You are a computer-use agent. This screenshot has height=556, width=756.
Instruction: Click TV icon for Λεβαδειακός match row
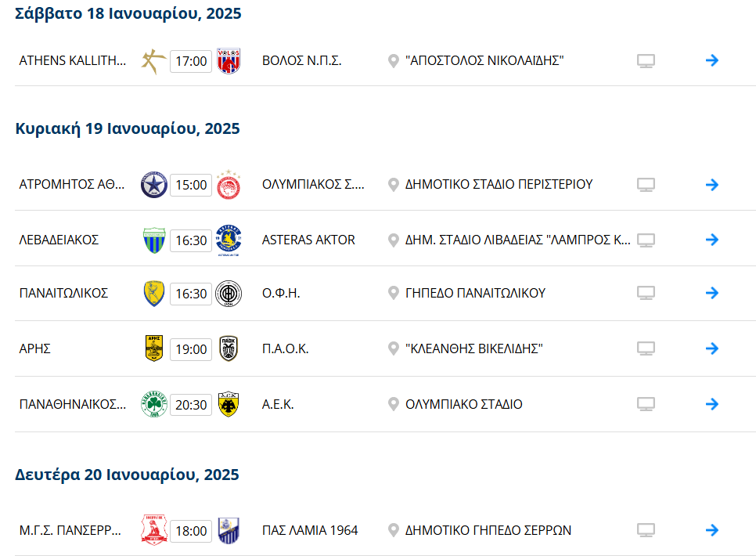(646, 240)
